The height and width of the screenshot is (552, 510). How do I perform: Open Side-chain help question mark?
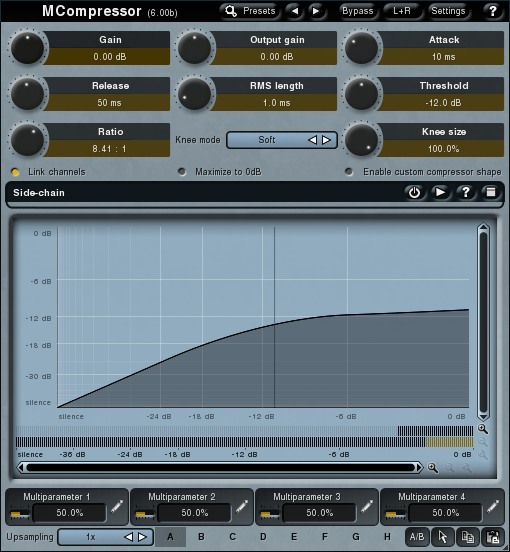[x=466, y=193]
